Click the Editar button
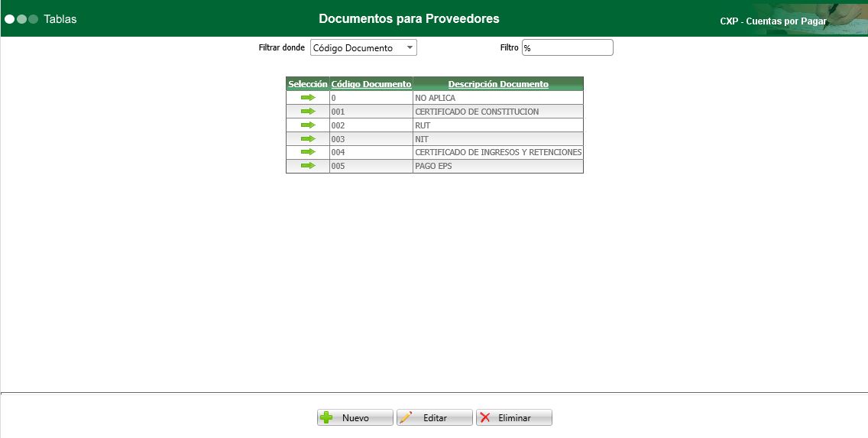 tap(435, 417)
